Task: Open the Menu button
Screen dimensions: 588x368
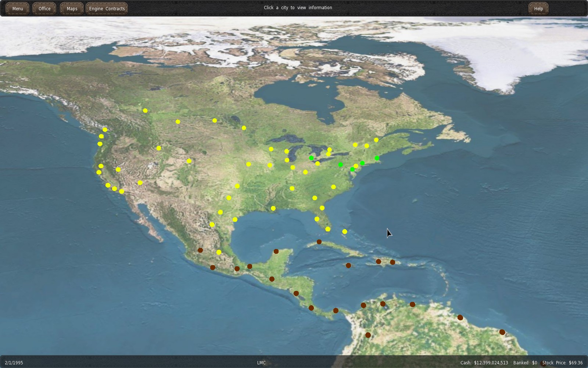Action: tap(17, 8)
